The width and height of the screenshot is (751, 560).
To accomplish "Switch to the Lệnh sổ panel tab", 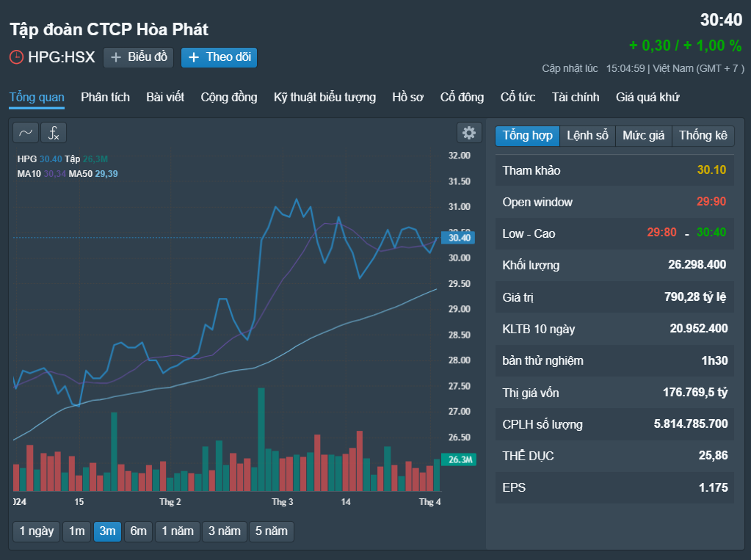I will (587, 136).
